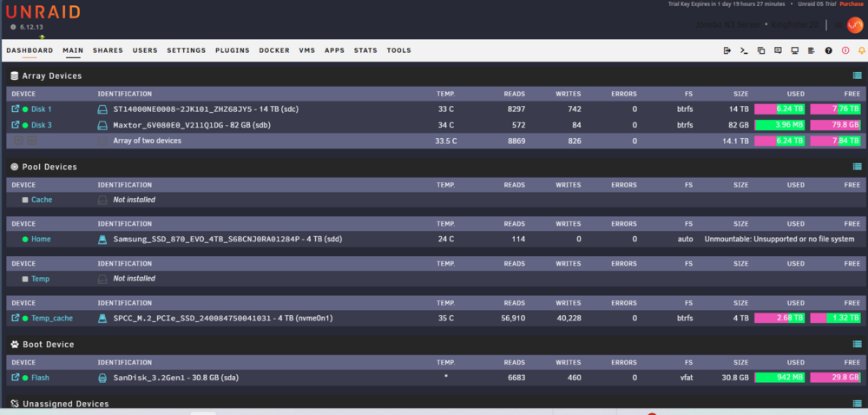Open the VMS tab

pos(307,50)
